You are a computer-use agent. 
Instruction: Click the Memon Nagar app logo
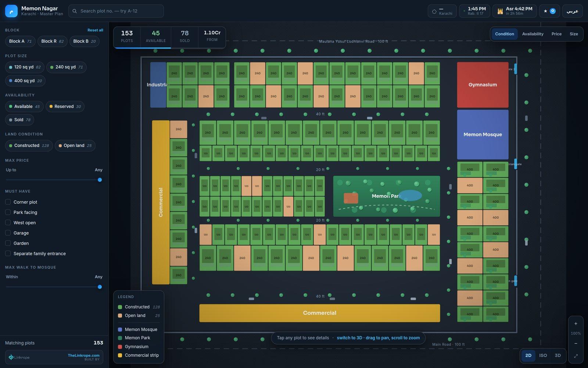[x=11, y=11]
